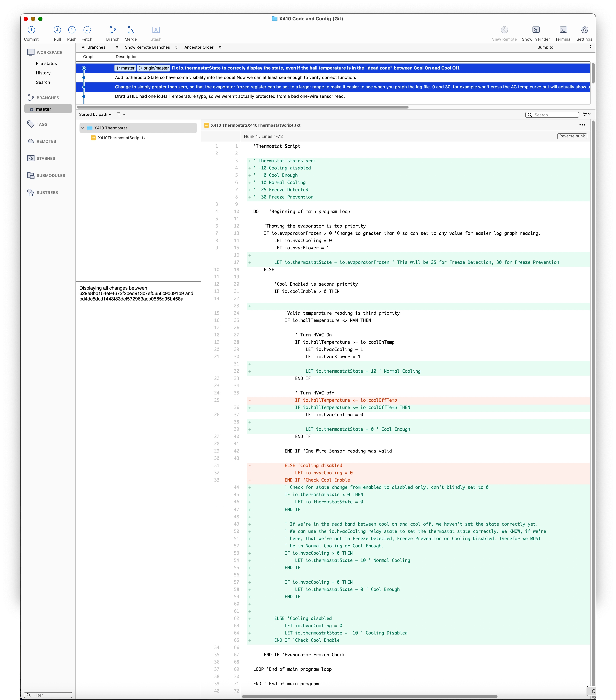Click the View Remote icon
616x700 pixels.
(x=504, y=30)
